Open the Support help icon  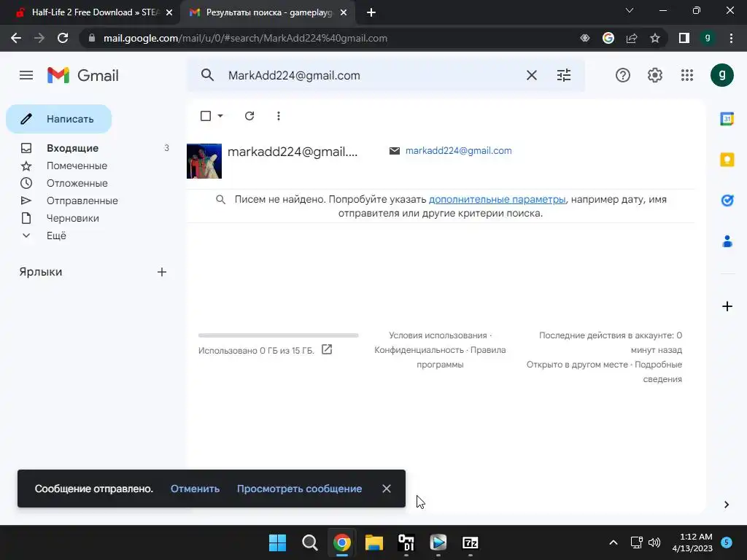pos(623,75)
